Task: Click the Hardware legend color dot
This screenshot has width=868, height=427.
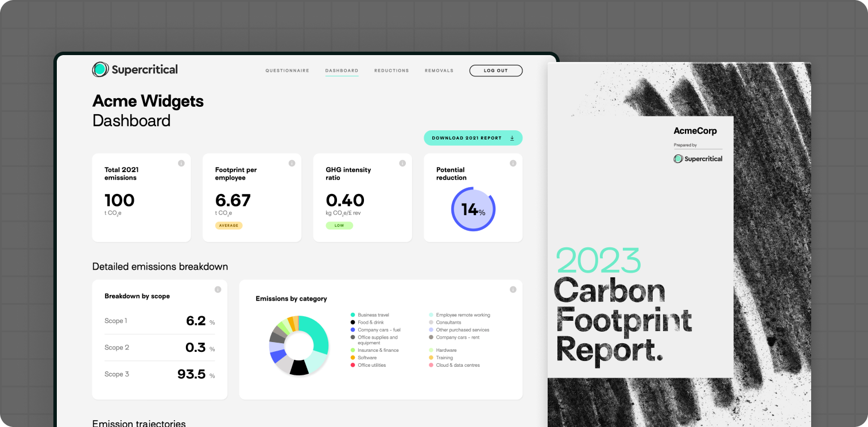Action: coord(431,350)
